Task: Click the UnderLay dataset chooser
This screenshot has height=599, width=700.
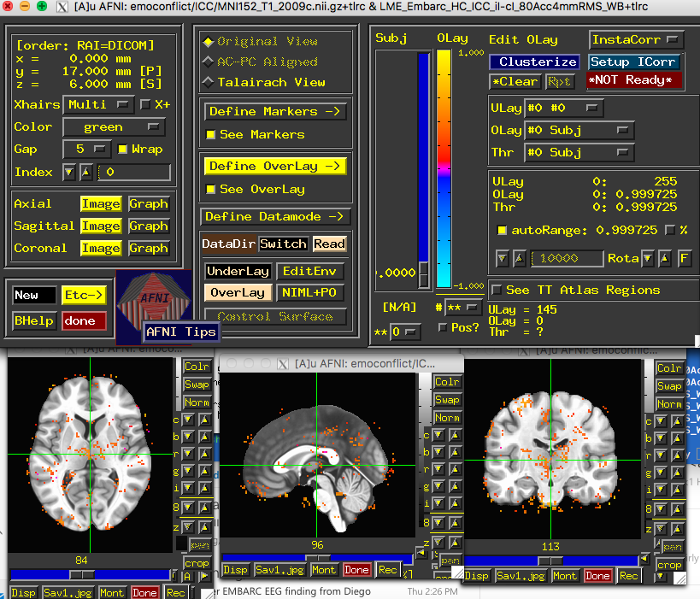Action: point(238,272)
